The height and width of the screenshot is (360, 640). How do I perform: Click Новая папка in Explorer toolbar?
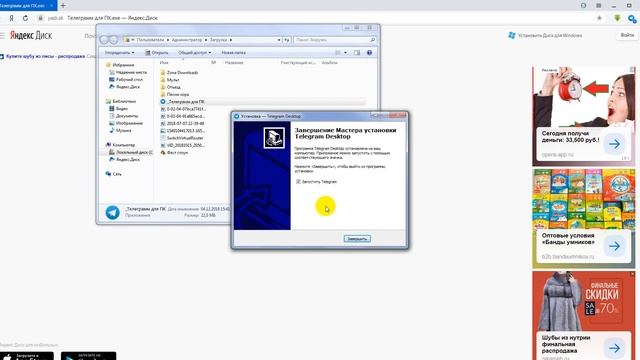(233, 53)
